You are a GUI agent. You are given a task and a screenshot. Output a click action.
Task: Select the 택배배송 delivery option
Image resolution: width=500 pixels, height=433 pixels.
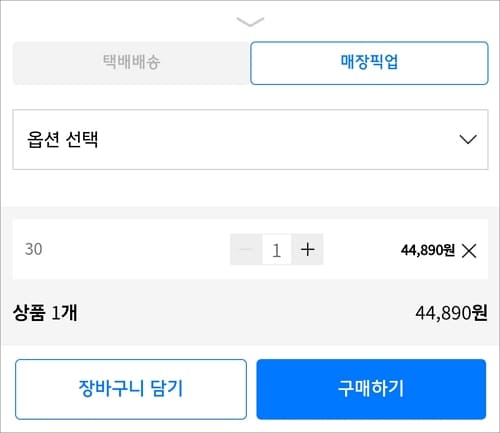tap(131, 63)
